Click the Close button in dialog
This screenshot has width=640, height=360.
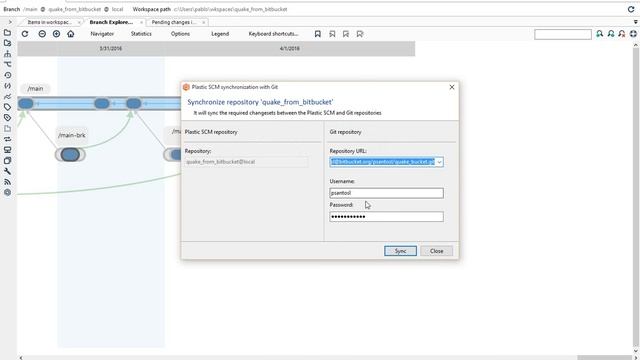pyautogui.click(x=436, y=251)
